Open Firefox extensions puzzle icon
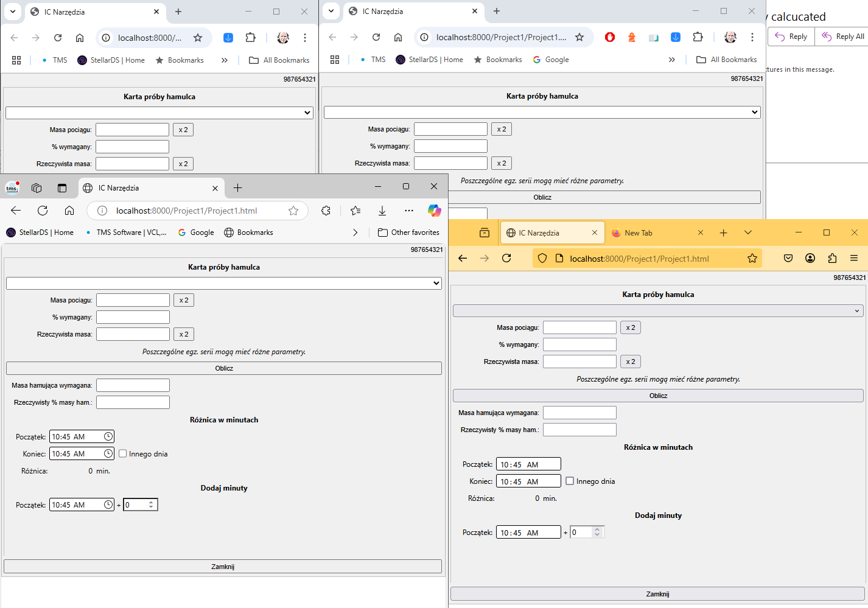The width and height of the screenshot is (868, 608). [832, 258]
